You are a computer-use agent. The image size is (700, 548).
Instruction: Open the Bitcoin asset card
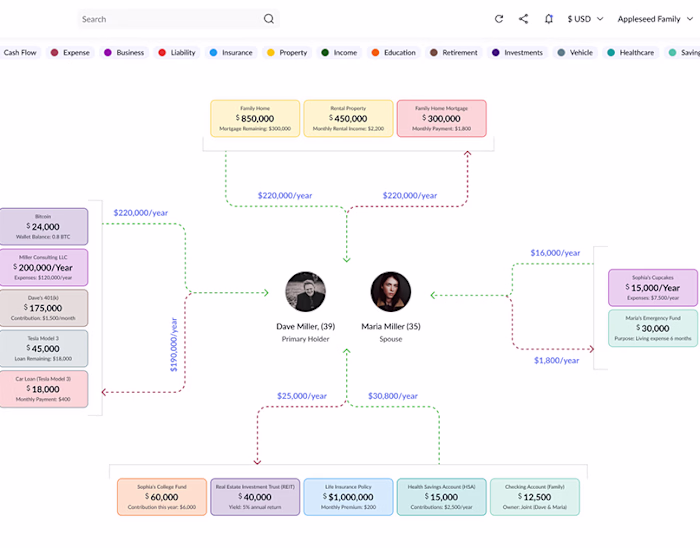[x=44, y=226]
